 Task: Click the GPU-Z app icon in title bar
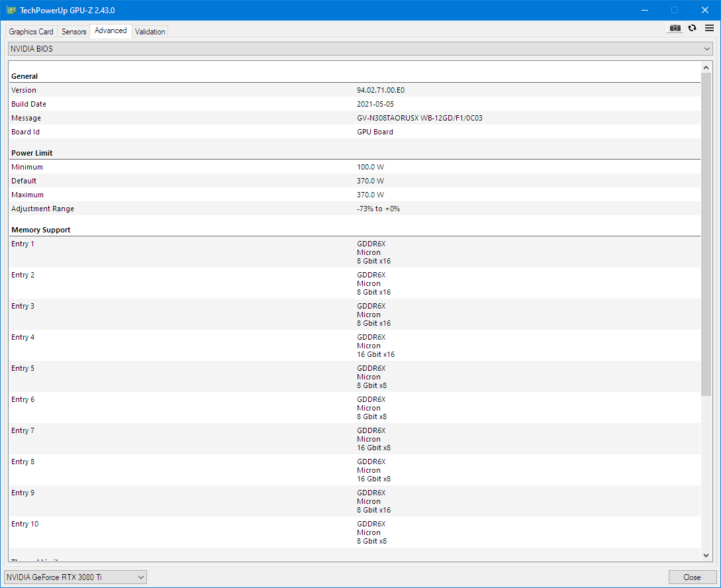(x=11, y=10)
